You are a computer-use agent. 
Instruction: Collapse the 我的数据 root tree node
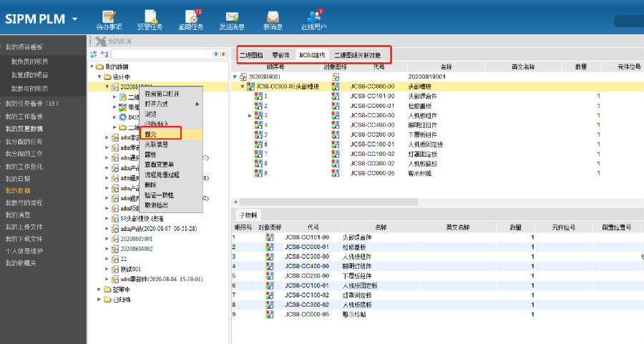(x=92, y=67)
